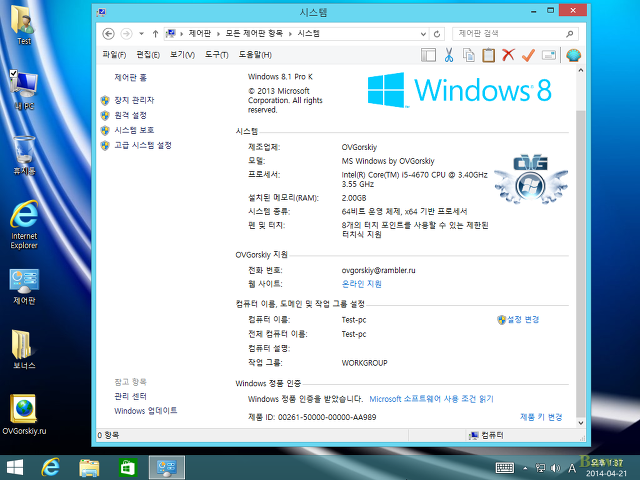Click the Rename toolbar icon
This screenshot has height=480, width=640.
pyautogui.click(x=549, y=55)
